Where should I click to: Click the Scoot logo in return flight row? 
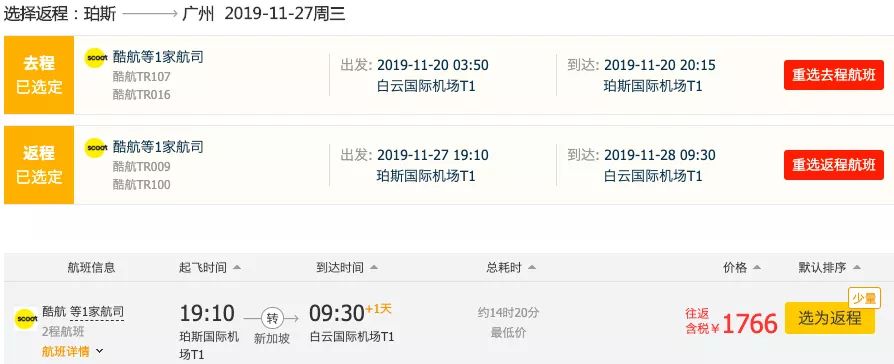(96, 148)
